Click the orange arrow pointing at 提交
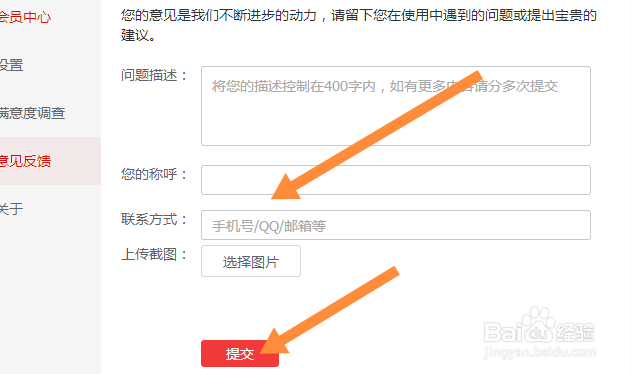The height and width of the screenshot is (374, 631). coord(330,310)
